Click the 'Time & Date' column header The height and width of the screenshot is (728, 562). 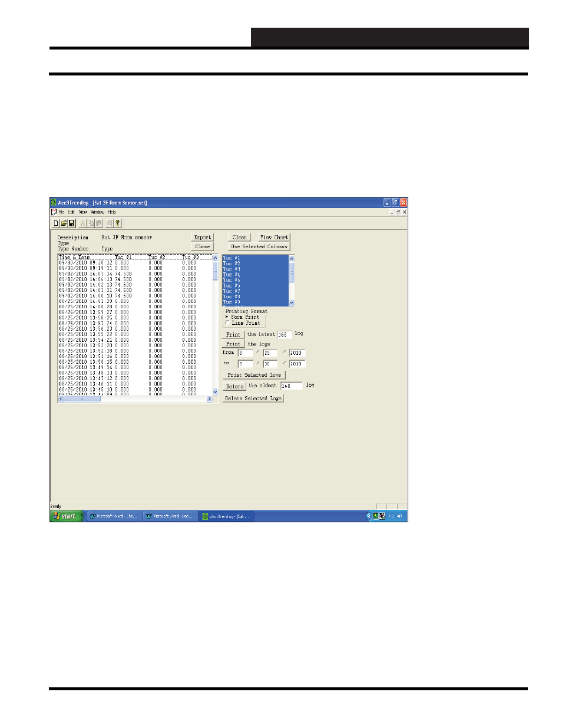pyautogui.click(x=74, y=257)
